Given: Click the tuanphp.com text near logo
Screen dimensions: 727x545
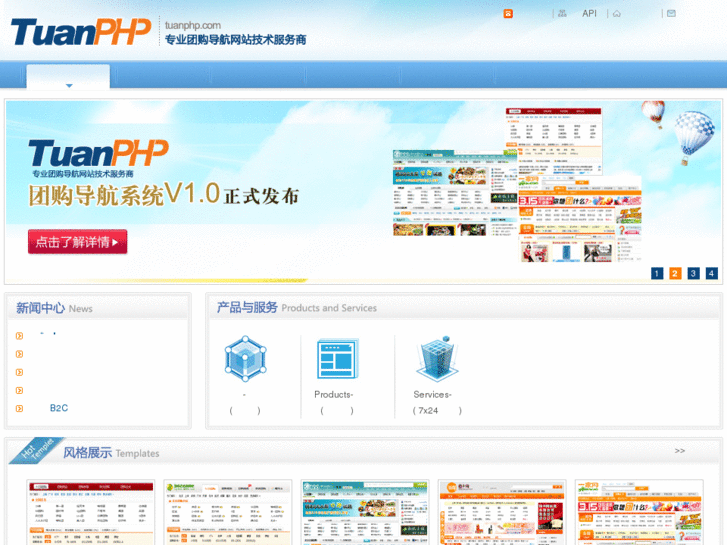Looking at the screenshot, I should coord(193,25).
